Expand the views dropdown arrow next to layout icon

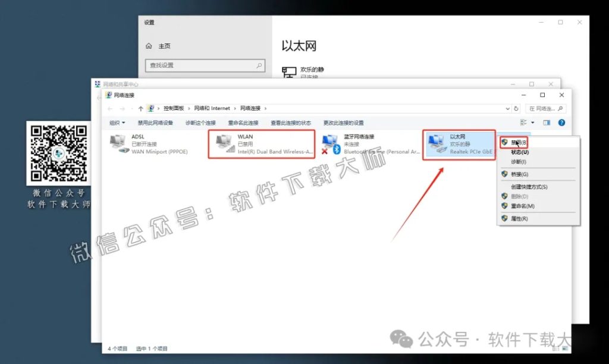click(532, 123)
